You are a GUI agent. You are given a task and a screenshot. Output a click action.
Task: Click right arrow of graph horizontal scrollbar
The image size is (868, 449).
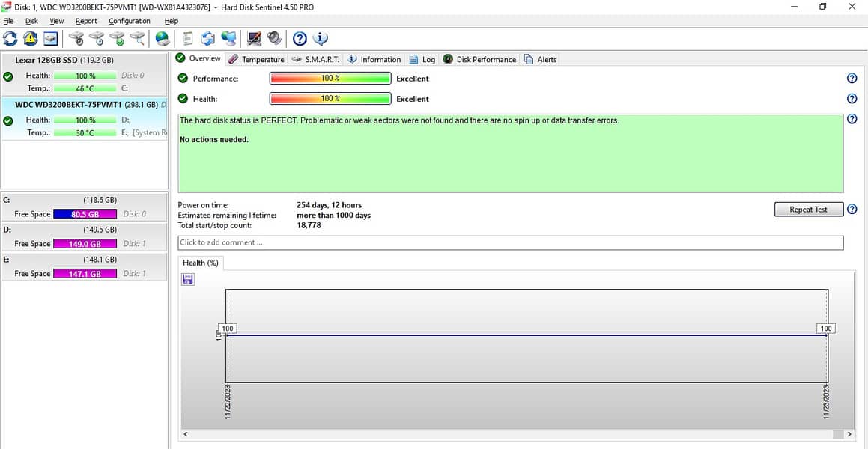tap(849, 434)
